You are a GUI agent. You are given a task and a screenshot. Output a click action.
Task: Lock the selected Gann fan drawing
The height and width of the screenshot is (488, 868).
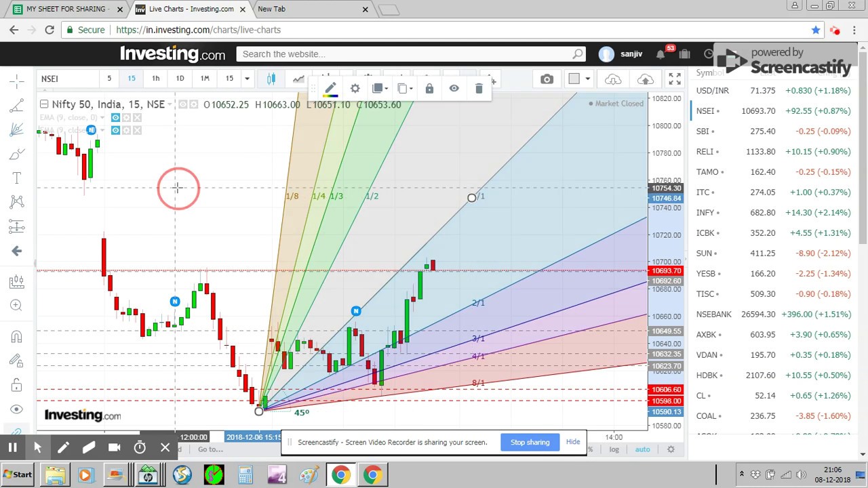click(429, 89)
